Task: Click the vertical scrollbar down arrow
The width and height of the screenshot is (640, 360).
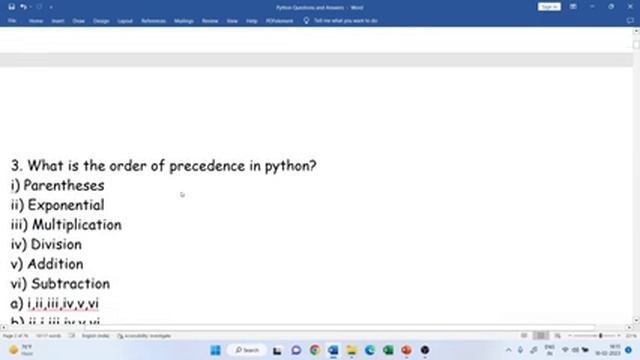Action: (x=636, y=320)
